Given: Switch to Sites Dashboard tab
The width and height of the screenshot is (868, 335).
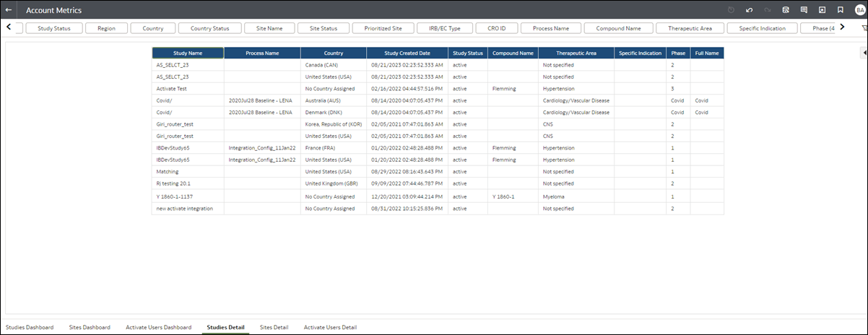Looking at the screenshot, I should 90,327.
